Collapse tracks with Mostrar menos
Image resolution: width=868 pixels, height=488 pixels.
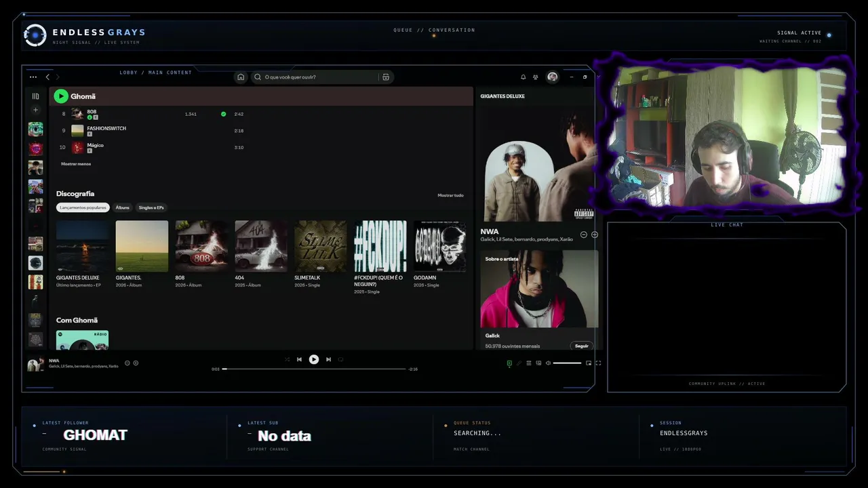click(76, 164)
